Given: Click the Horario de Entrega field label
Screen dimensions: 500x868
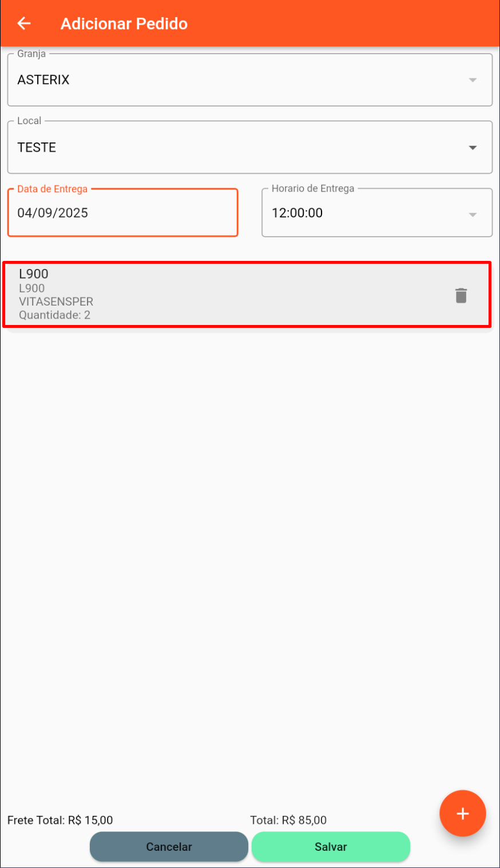Looking at the screenshot, I should point(313,189).
